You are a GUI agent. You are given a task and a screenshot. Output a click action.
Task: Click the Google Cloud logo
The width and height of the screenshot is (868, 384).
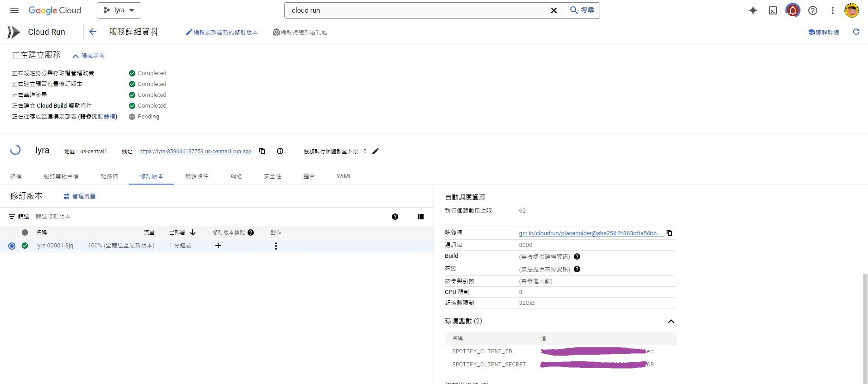55,10
